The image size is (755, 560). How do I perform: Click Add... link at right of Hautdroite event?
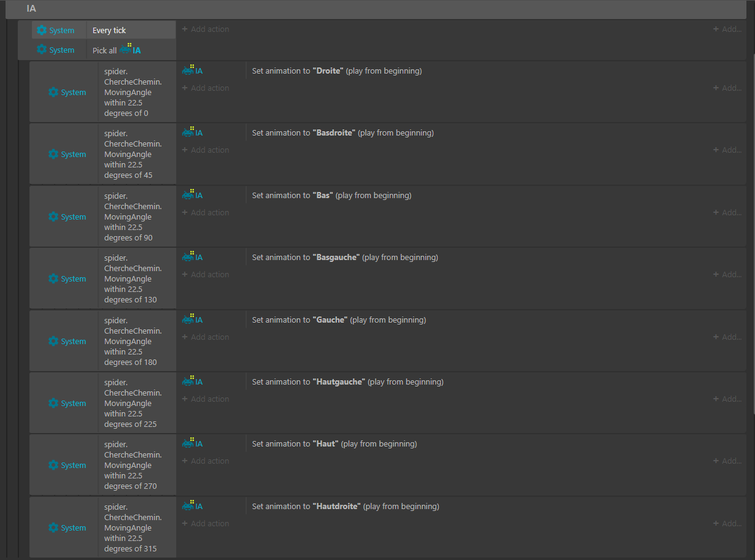727,523
